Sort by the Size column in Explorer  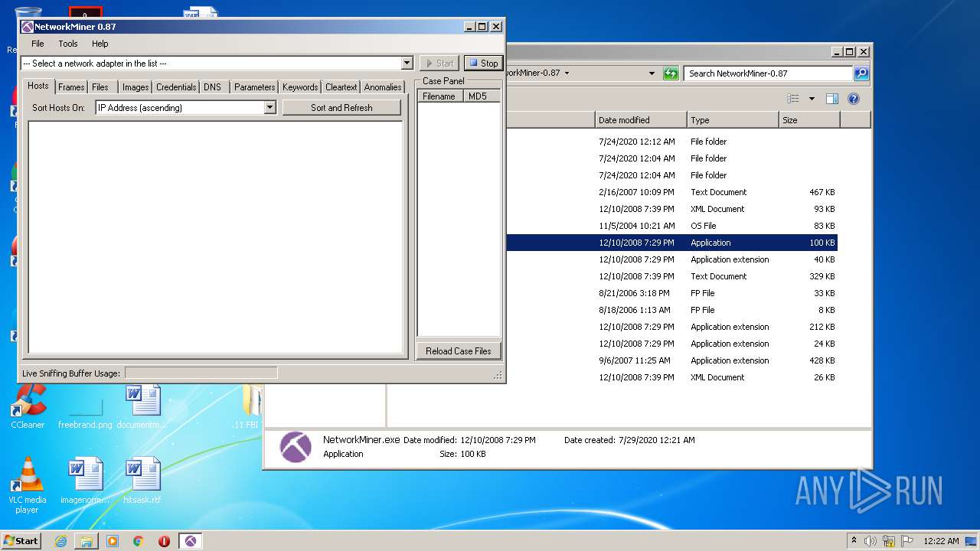[809, 120]
